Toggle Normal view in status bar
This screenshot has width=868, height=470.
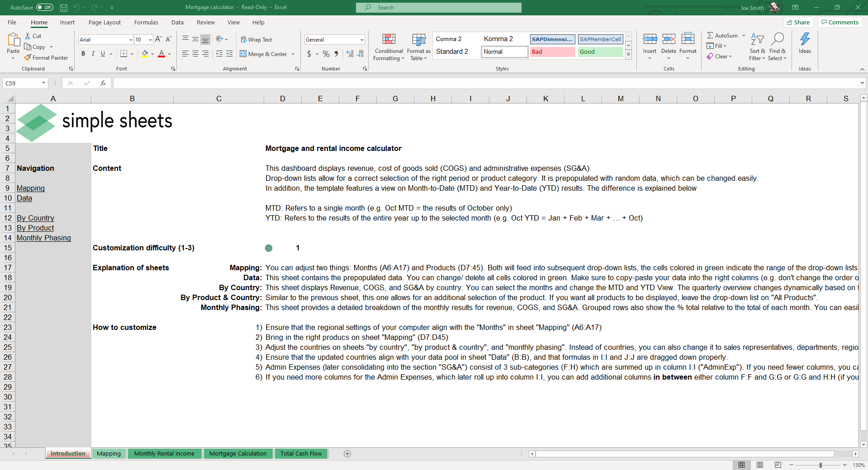(742, 465)
